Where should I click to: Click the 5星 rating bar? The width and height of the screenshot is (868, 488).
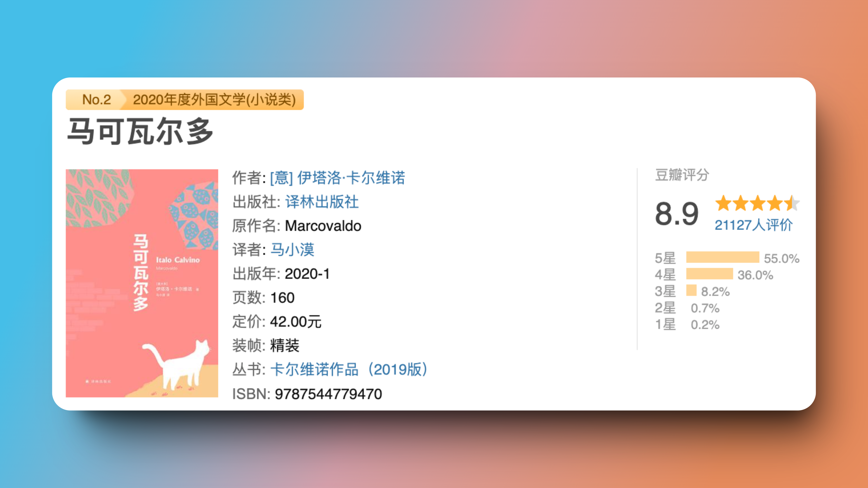tap(722, 257)
